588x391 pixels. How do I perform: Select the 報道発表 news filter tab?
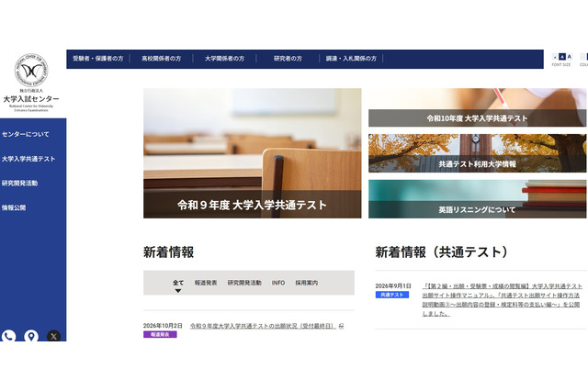(x=206, y=283)
